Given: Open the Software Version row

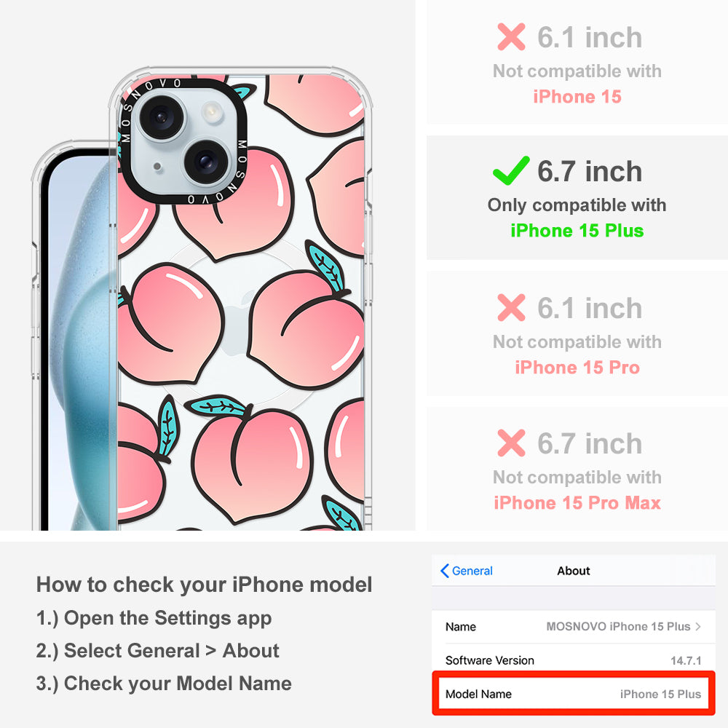Looking at the screenshot, I should [573, 660].
